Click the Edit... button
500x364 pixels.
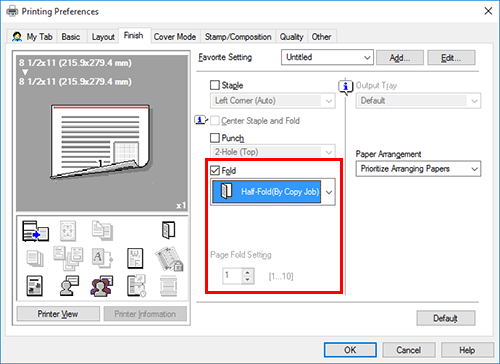451,58
